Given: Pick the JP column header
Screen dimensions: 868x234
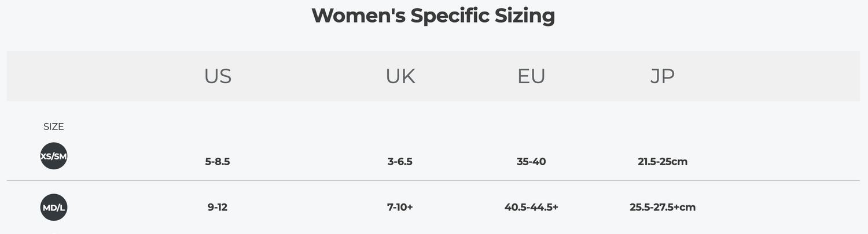Looking at the screenshot, I should pyautogui.click(x=662, y=76).
